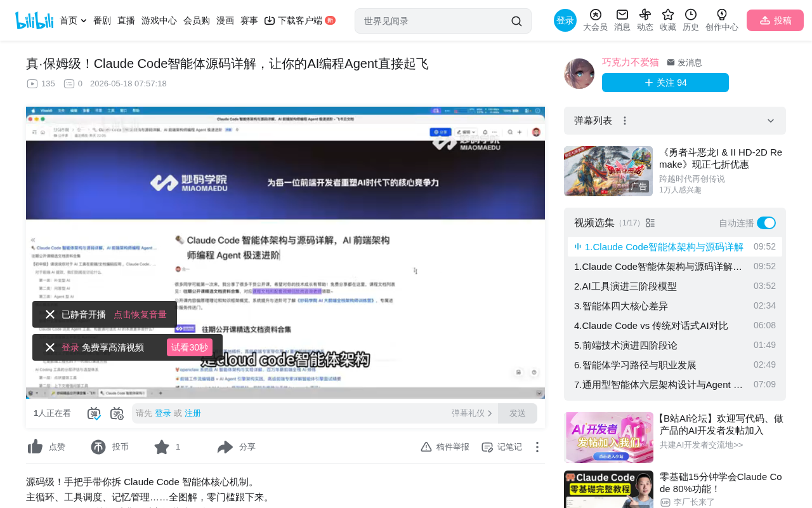This screenshot has width=812, height=508.
Task: Click the star favorite icon below the video
Action: (162, 447)
